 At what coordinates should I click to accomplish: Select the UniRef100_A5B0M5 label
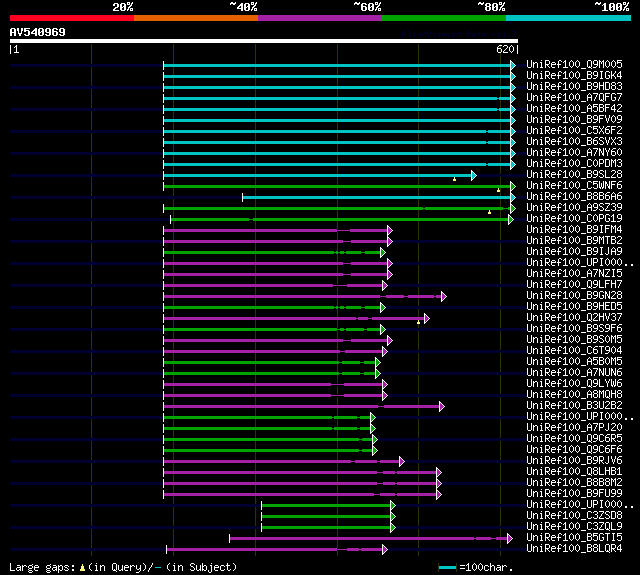pos(574,362)
